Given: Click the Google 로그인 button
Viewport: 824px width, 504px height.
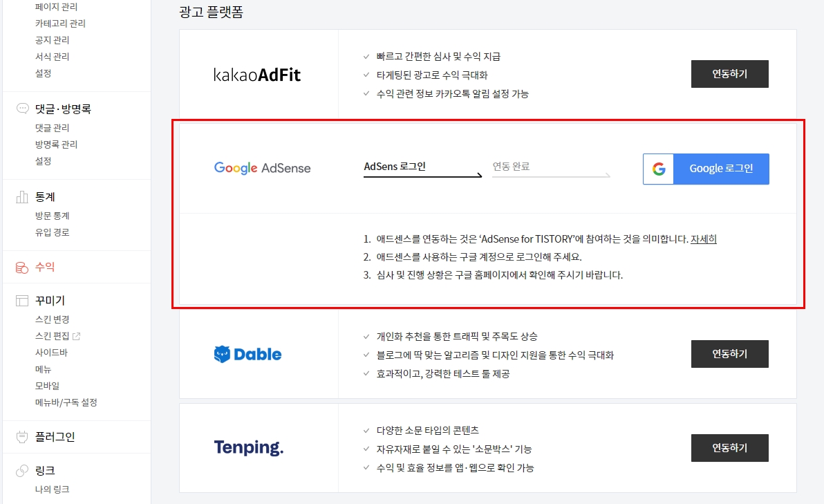Looking at the screenshot, I should 706,169.
